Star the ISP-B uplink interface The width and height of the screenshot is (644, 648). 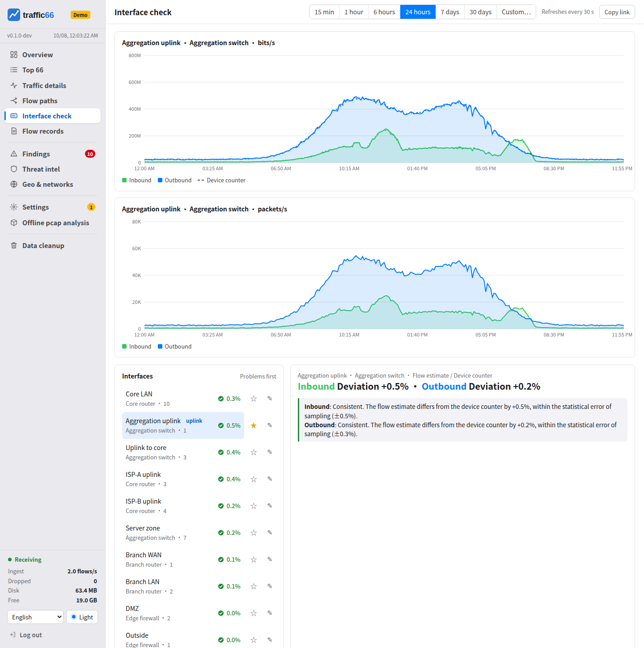click(254, 506)
